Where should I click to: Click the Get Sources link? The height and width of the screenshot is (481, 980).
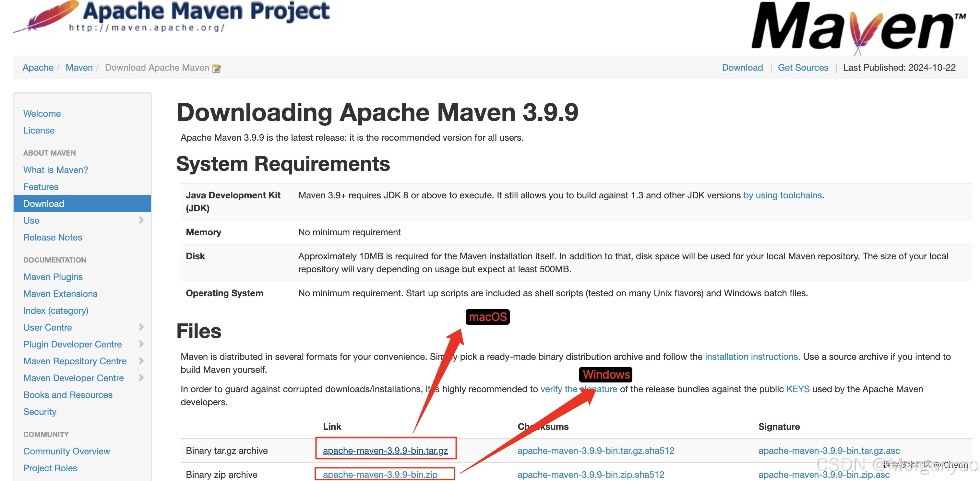[x=802, y=67]
